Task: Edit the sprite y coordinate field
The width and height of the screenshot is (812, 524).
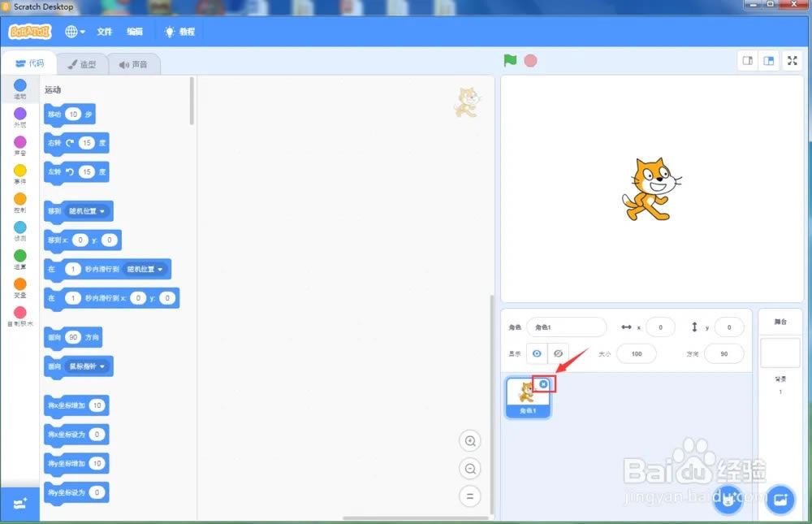Action: tap(729, 327)
